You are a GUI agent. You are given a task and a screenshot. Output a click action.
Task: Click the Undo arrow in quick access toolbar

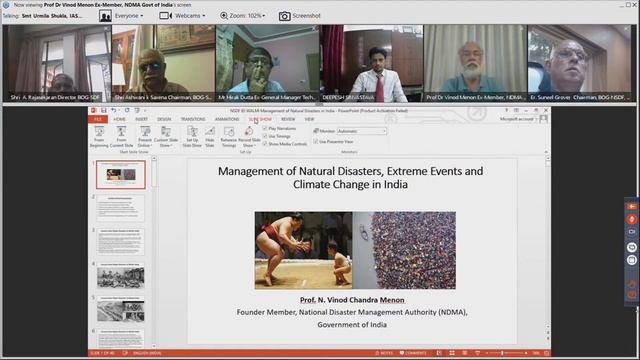pos(114,110)
